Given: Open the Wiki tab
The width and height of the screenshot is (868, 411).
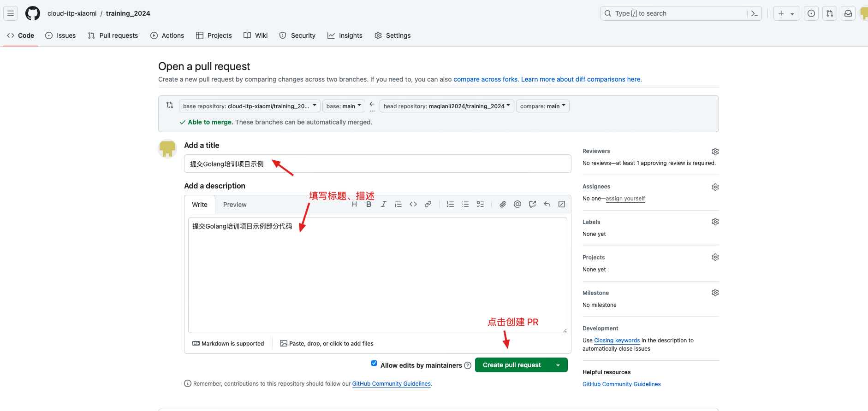Looking at the screenshot, I should point(256,35).
